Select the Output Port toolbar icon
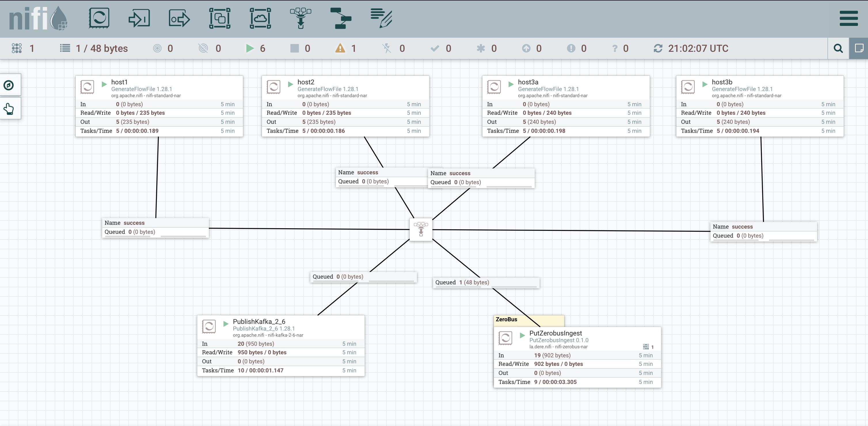The height and width of the screenshot is (426, 868). [179, 18]
